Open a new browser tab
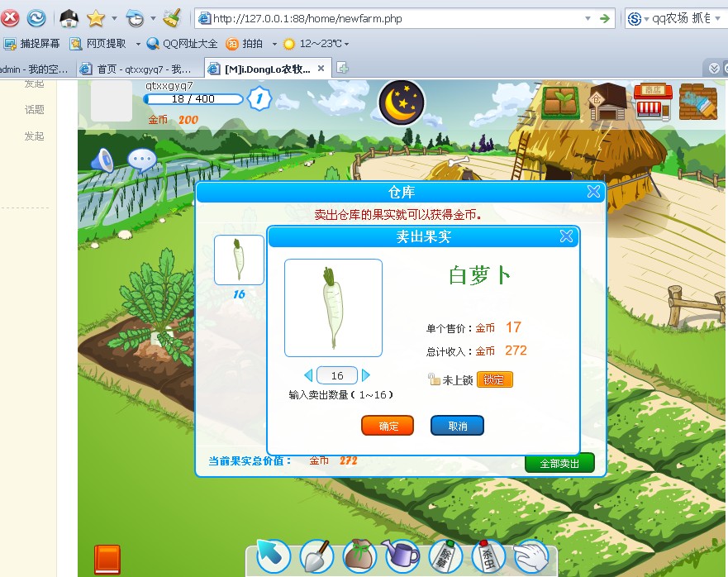Viewport: 728px width, 577px height. 343,69
